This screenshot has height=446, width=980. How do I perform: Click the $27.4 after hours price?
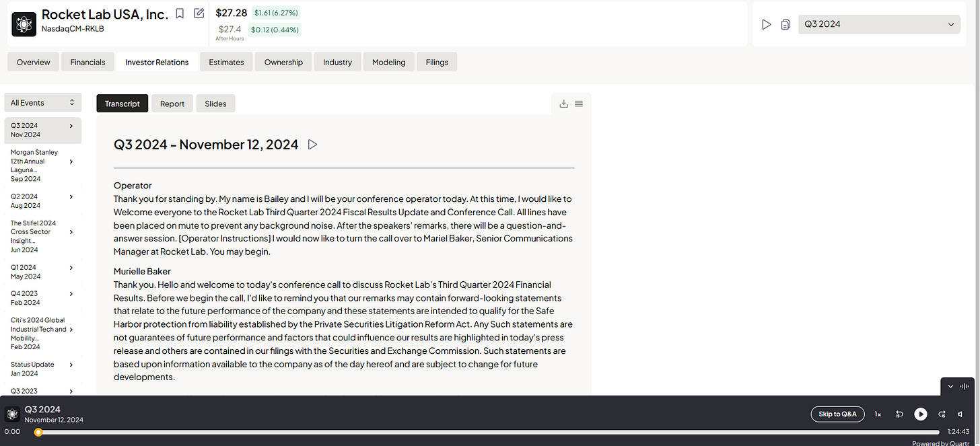click(x=230, y=29)
